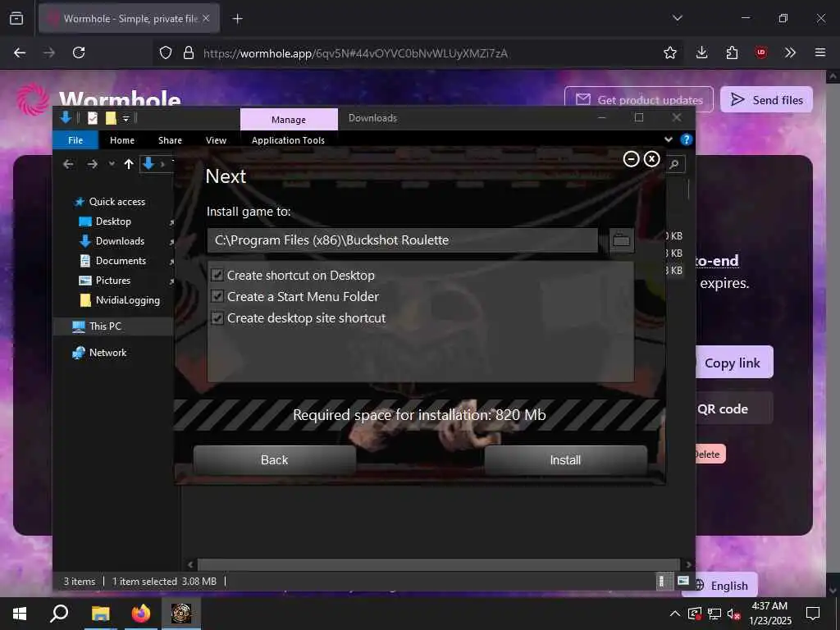Open the list all tabs dropdown in Firefox

click(x=677, y=18)
